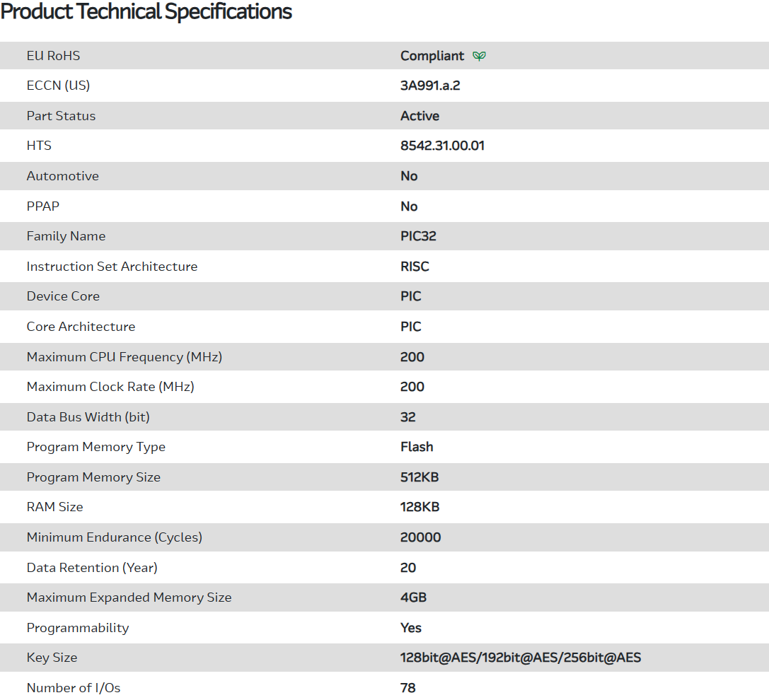Click the Key Size AES value text
769x700 pixels.
coord(521,658)
